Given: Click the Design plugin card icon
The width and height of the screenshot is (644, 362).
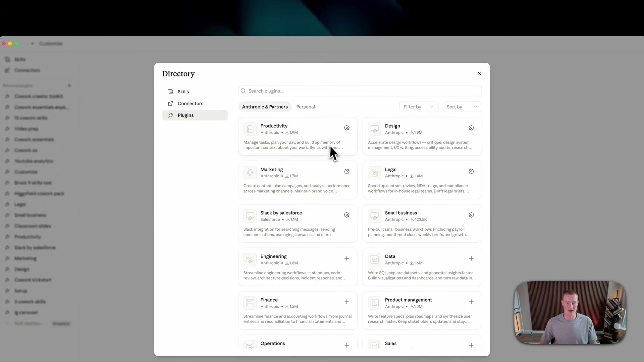Looking at the screenshot, I should pos(375,129).
